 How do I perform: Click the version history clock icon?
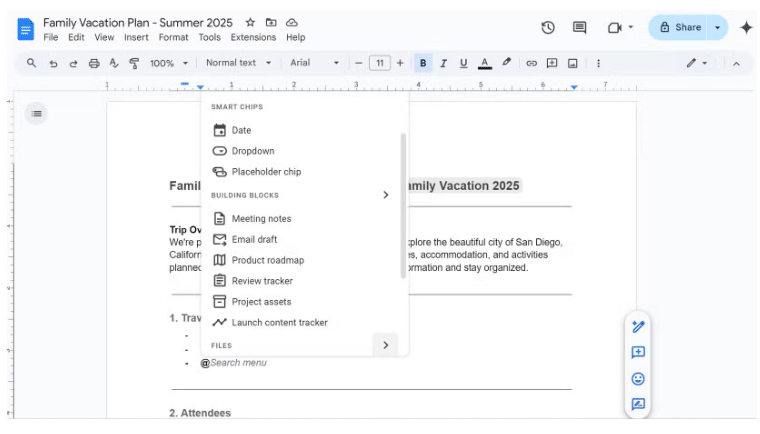[x=548, y=28]
